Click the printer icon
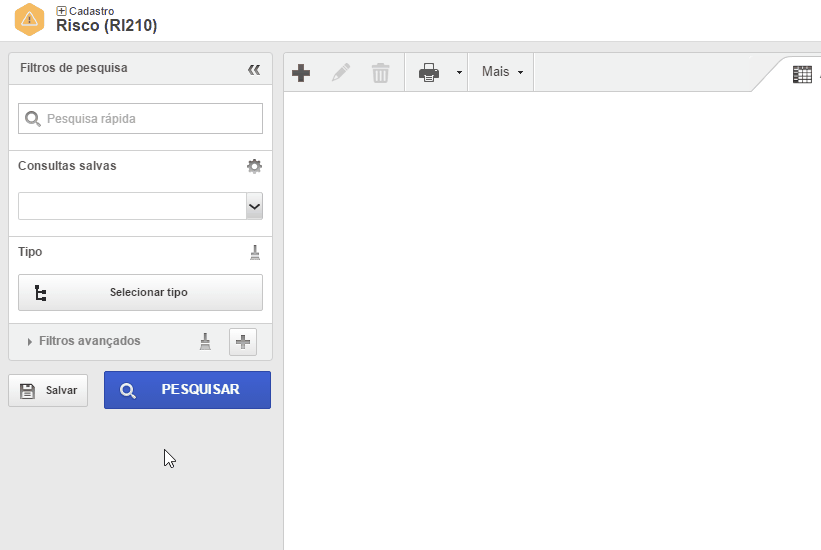The image size is (821, 550). coord(429,72)
